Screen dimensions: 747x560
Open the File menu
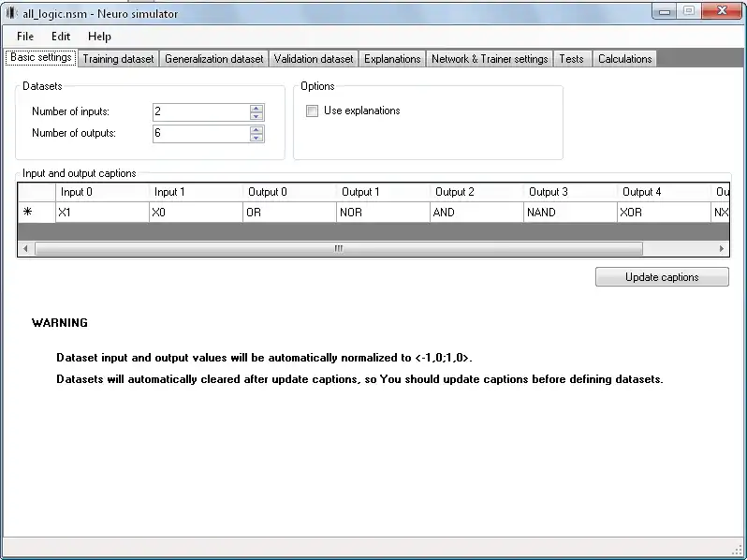coord(24,37)
